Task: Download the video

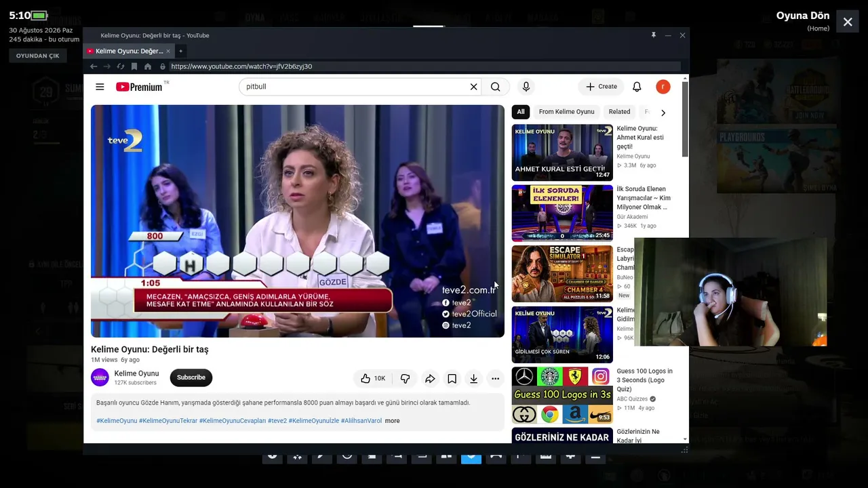Action: pos(473,378)
